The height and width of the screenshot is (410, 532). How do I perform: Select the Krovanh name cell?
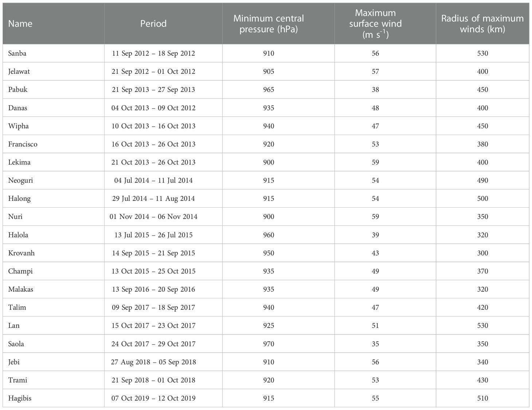(21, 253)
